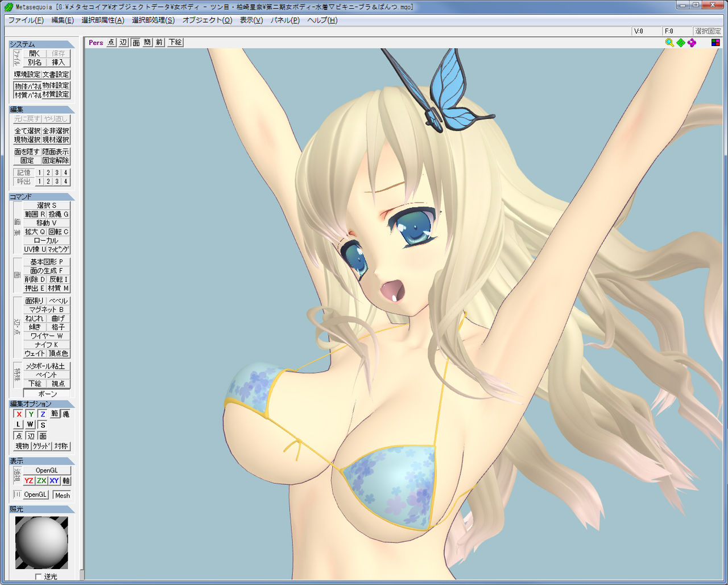The height and width of the screenshot is (585, 728).
Task: Switch to ZX plane view
Action: click(42, 481)
